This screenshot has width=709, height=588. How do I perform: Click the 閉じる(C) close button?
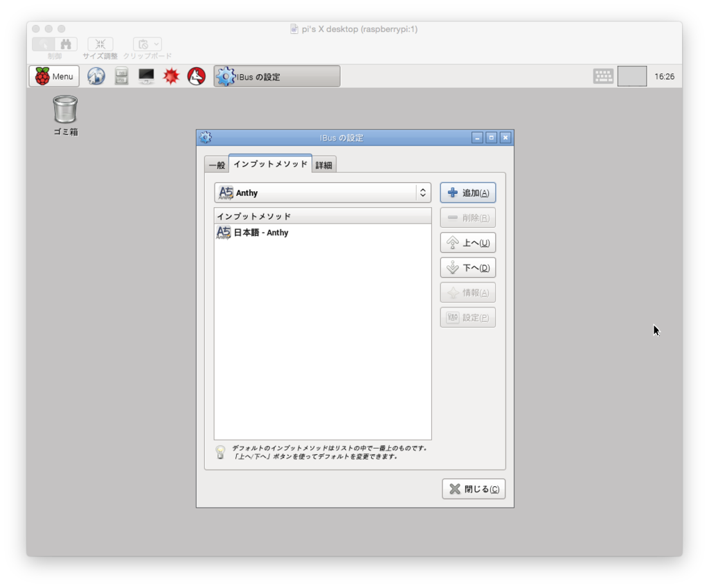pos(474,489)
